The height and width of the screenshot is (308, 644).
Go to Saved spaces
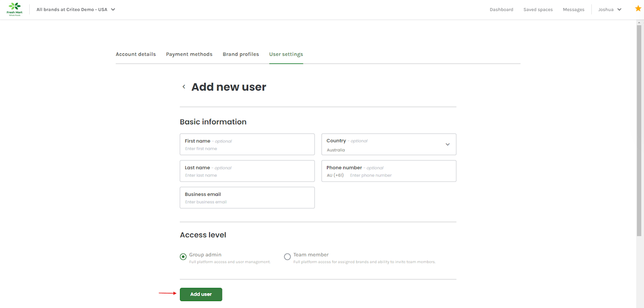pyautogui.click(x=538, y=10)
